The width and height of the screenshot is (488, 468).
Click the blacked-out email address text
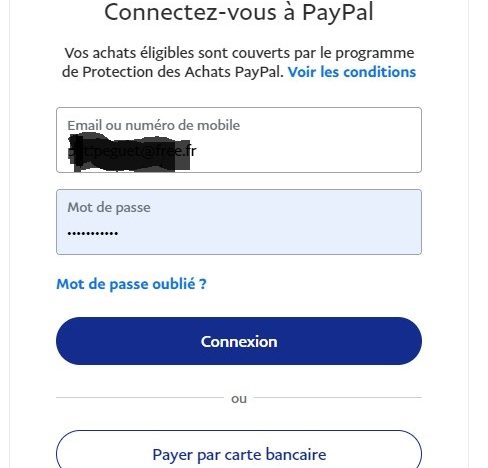coord(132,152)
